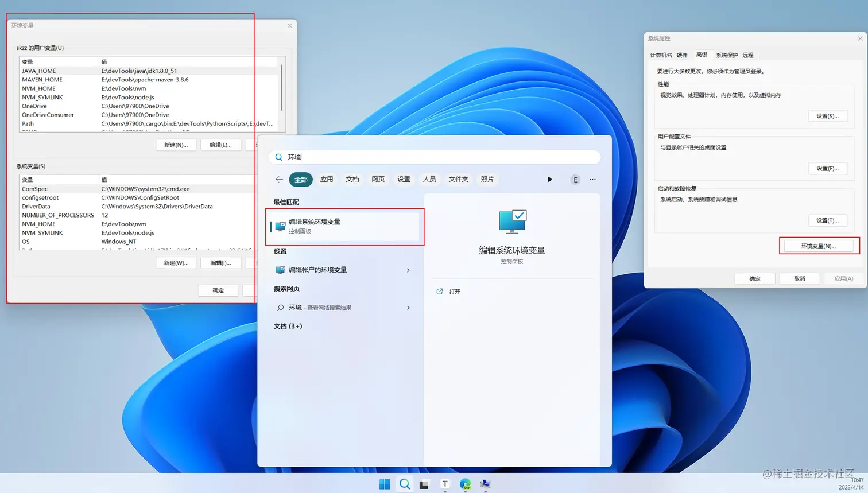Expand the 环境 web search chevron
The height and width of the screenshot is (493, 868).
tap(408, 308)
